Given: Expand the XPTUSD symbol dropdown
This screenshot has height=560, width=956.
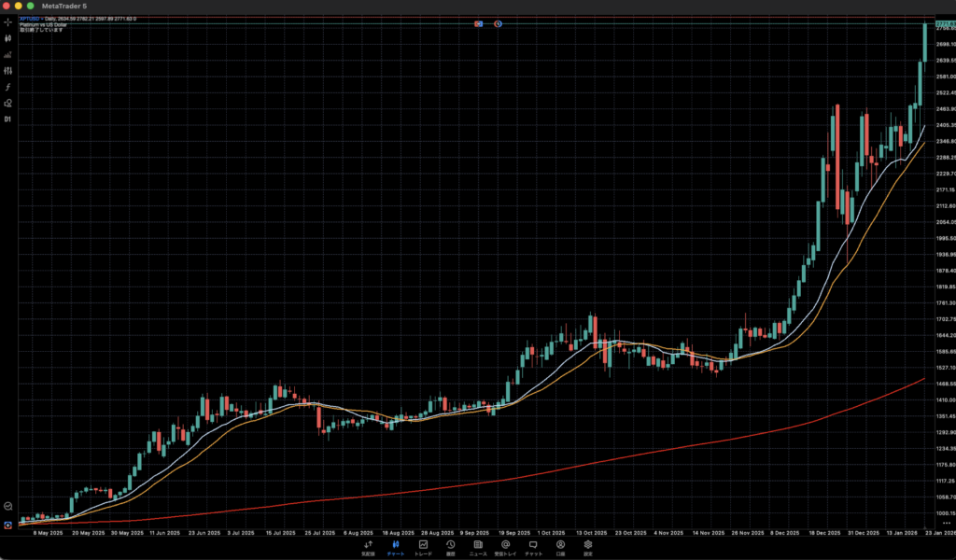Looking at the screenshot, I should (28, 18).
